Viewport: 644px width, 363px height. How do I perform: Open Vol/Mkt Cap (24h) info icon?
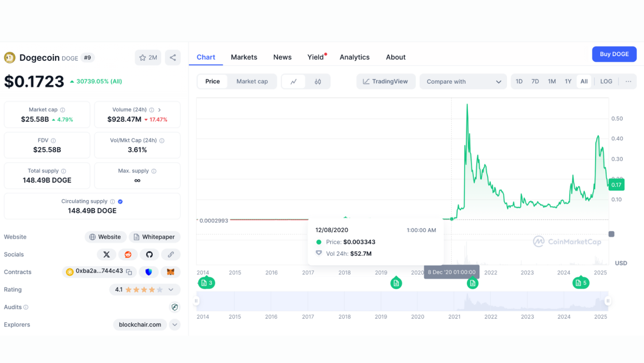[162, 141]
